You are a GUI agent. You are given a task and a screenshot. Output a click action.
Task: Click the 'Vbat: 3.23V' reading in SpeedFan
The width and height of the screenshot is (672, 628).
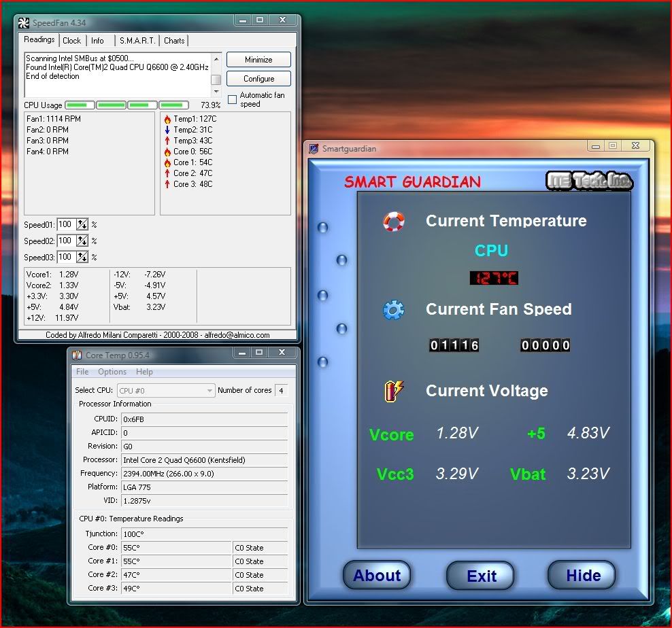click(139, 307)
